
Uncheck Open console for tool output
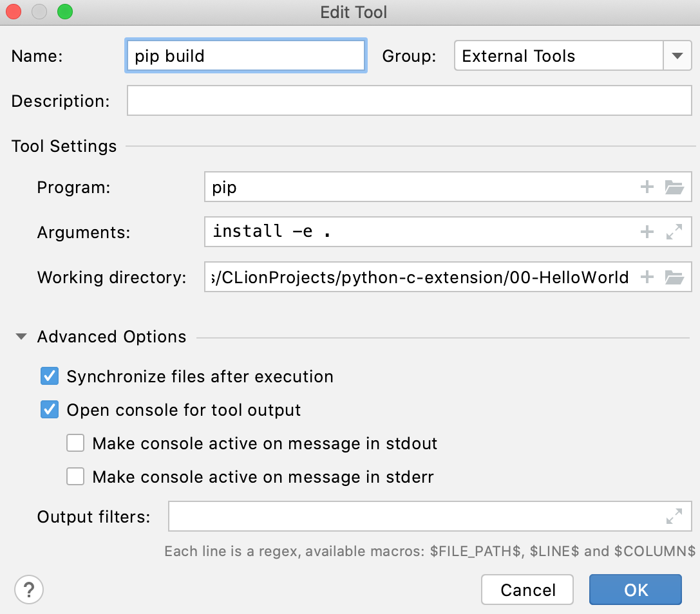[50, 409]
